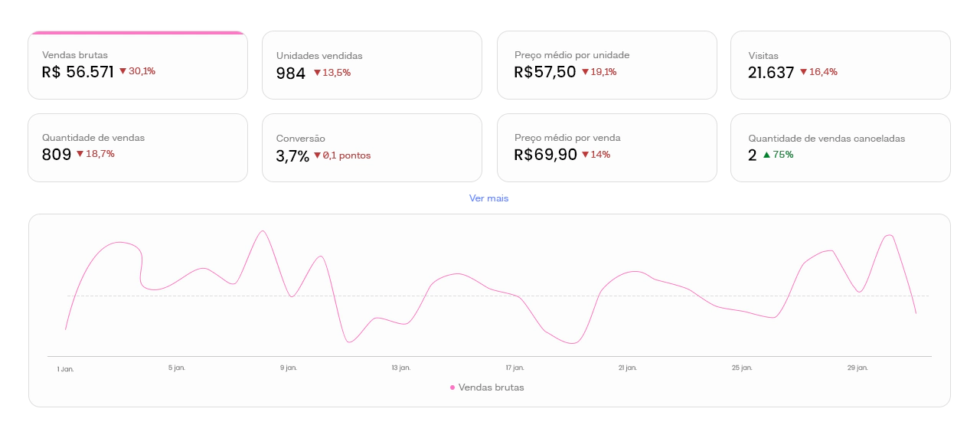Open Quantidade de vendas canceladas card

[840, 148]
